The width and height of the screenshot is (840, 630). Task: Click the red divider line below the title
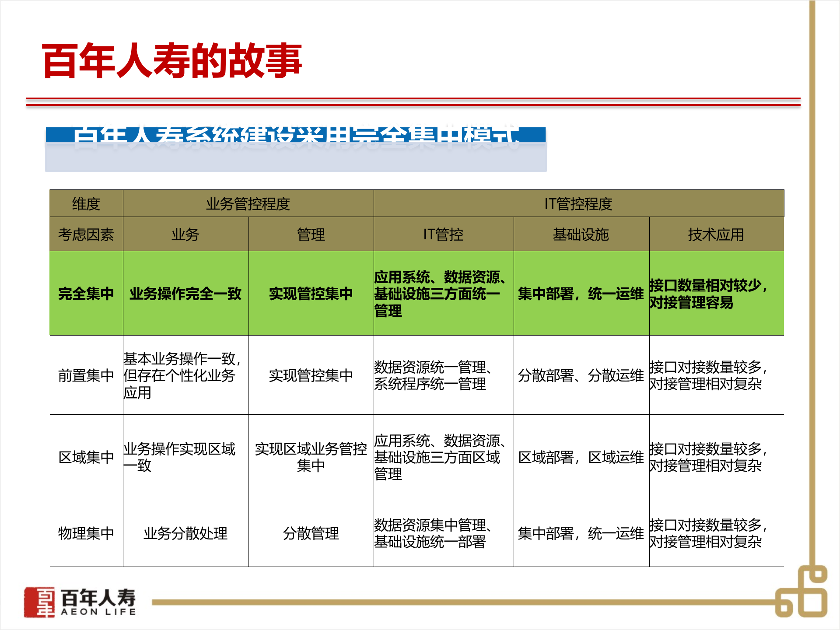[x=420, y=102]
